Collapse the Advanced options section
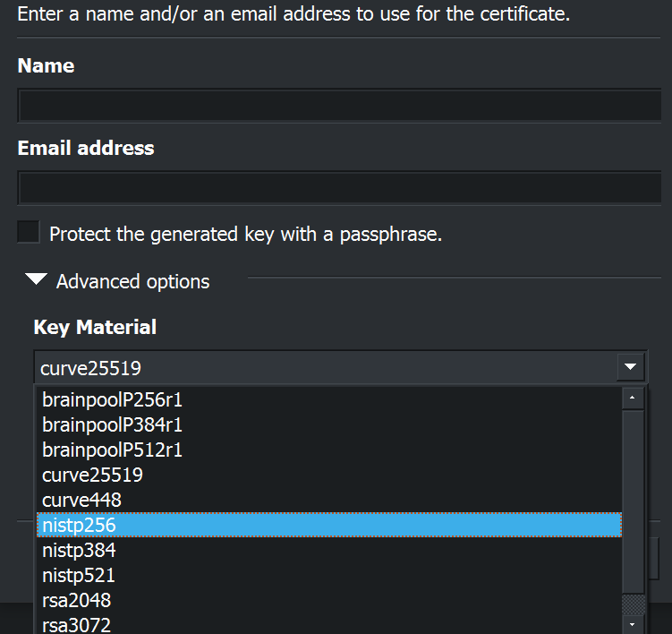672x634 pixels. 37,280
